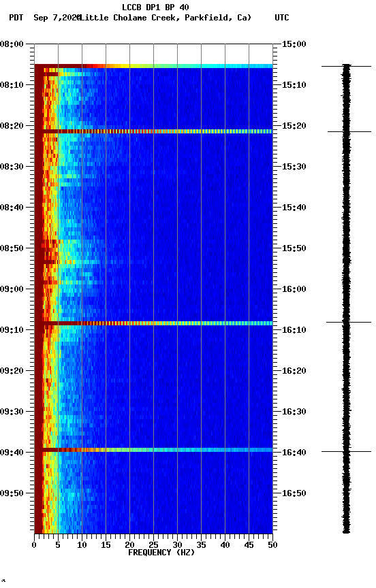Image resolution: width=376 pixels, height=588 pixels.
Task: Click the 08:10 PDT time label
Action: pos(12,85)
